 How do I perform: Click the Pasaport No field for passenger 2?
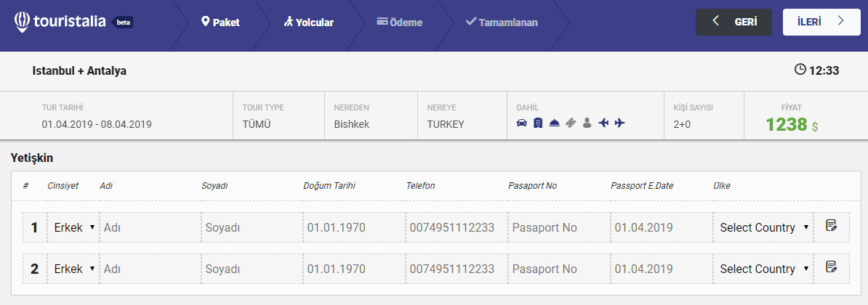point(558,269)
